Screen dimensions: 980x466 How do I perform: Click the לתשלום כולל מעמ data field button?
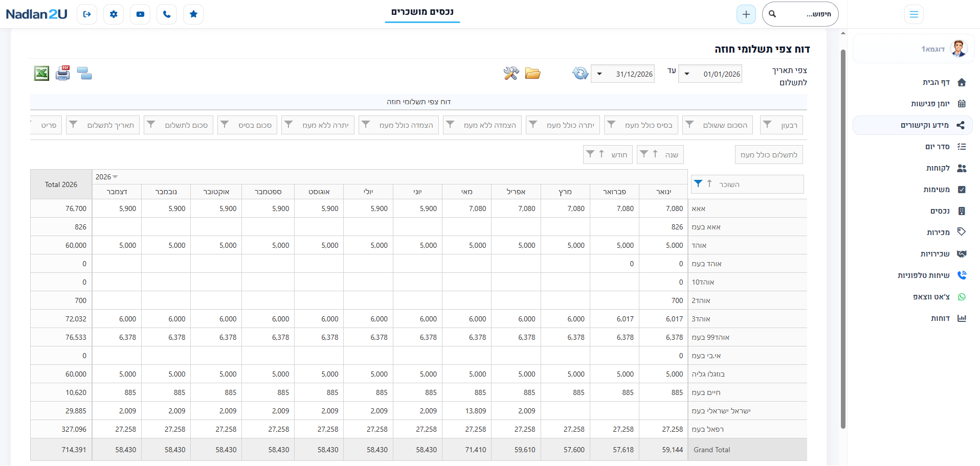point(769,155)
